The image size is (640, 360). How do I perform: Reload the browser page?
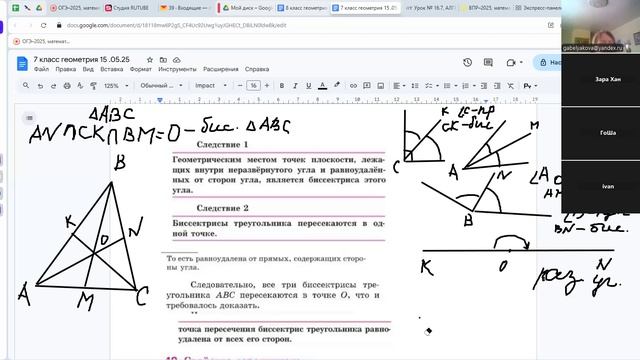(44, 25)
